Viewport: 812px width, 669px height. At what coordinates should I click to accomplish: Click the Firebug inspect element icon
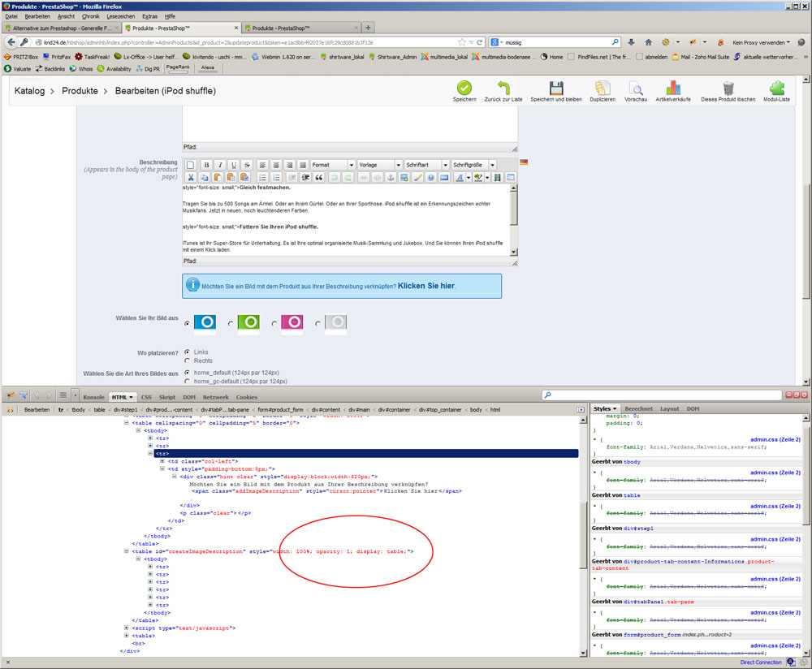(24, 395)
